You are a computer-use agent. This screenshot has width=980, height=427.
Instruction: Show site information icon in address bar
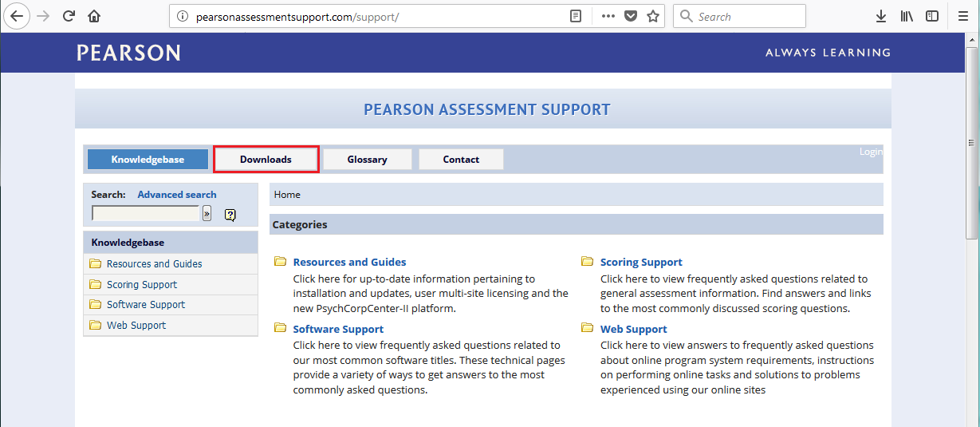click(183, 16)
